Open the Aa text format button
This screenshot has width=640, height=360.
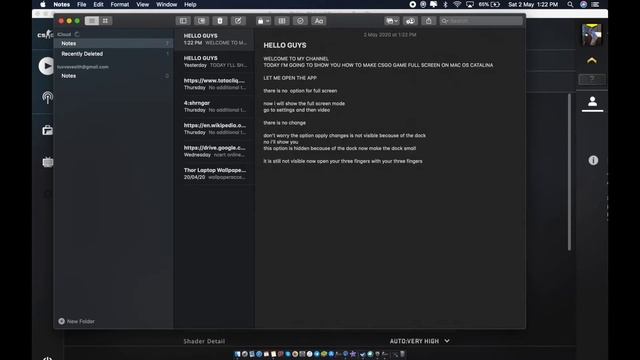point(319,21)
